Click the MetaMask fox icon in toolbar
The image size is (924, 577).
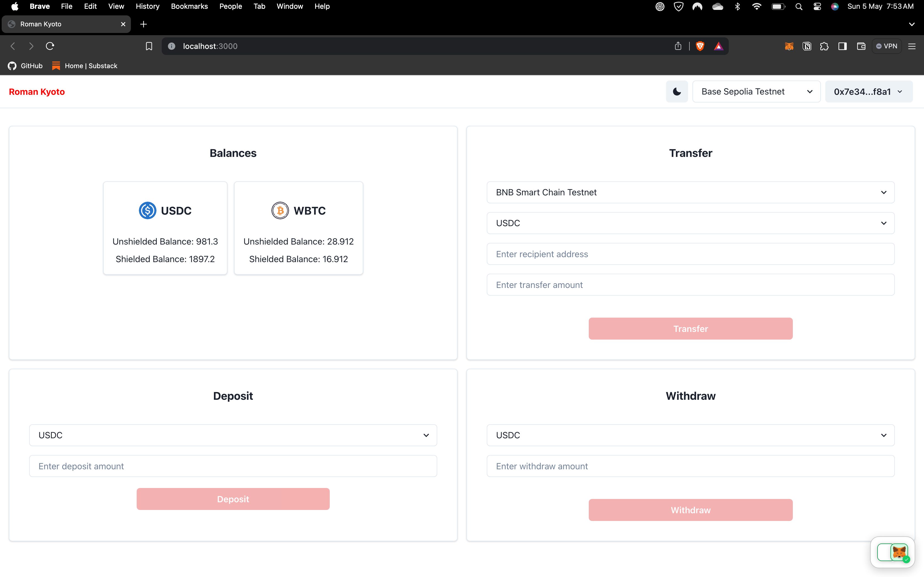[x=789, y=46]
